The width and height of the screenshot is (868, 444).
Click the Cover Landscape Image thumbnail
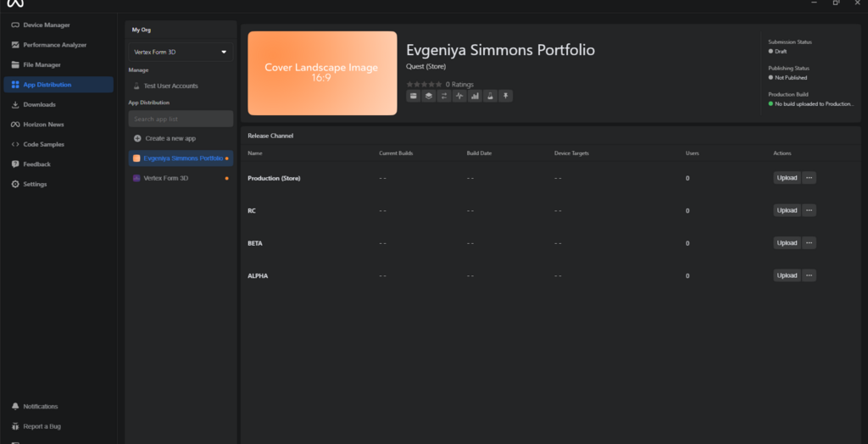(x=322, y=73)
